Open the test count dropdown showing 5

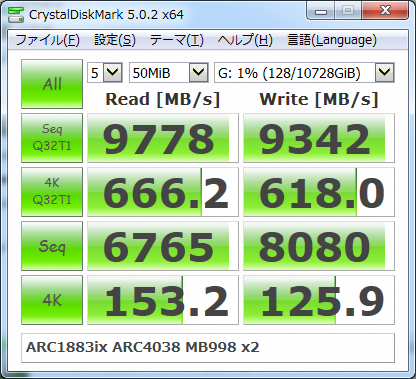coord(105,72)
